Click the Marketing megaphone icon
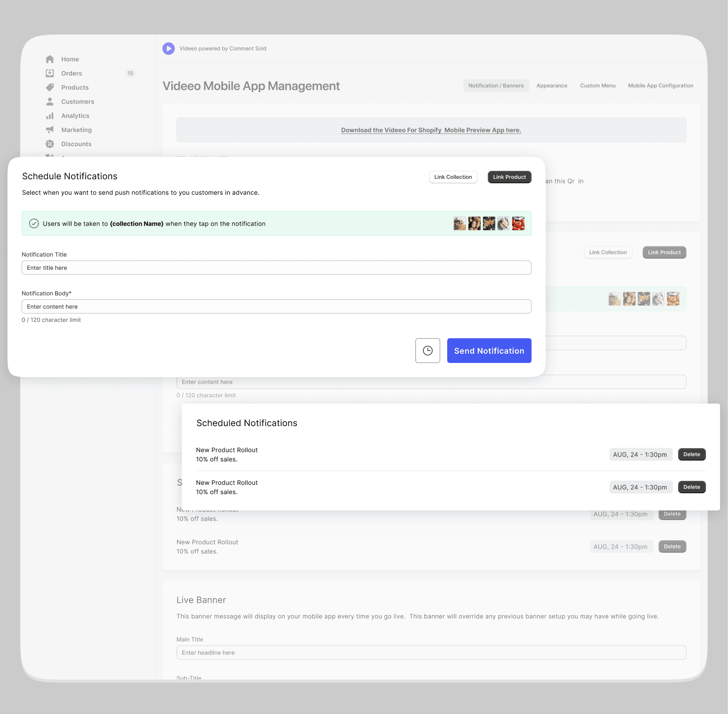 coord(50,130)
